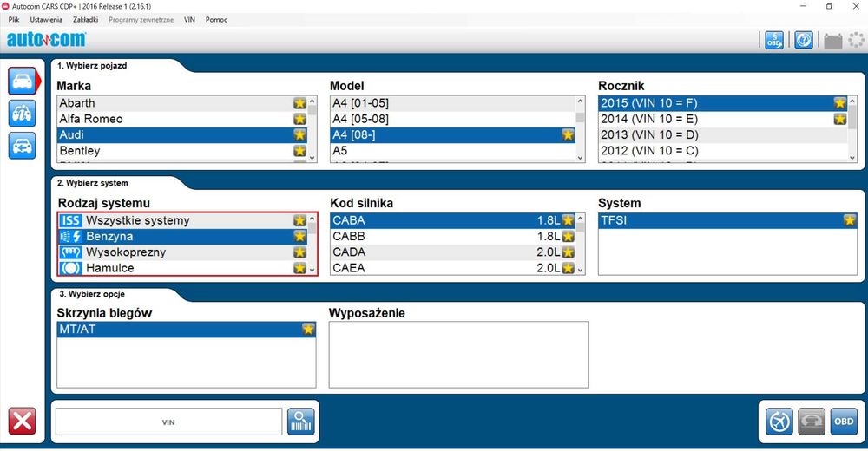Select Hamulce system type
The image size is (868, 451).
[182, 268]
